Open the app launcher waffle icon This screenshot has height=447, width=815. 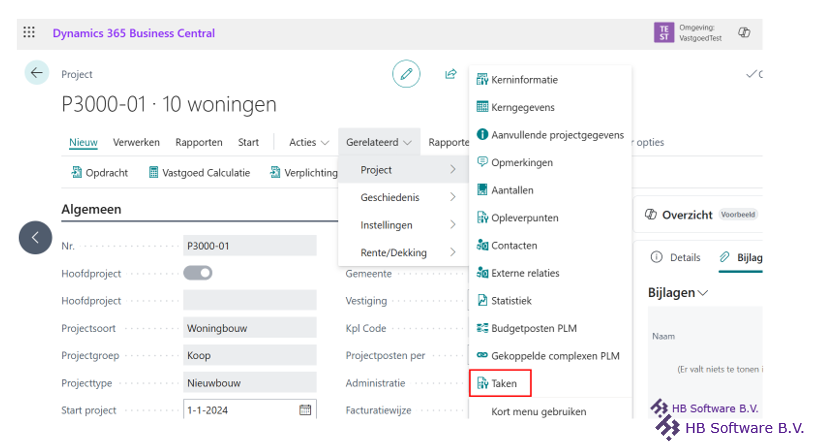pos(28,33)
